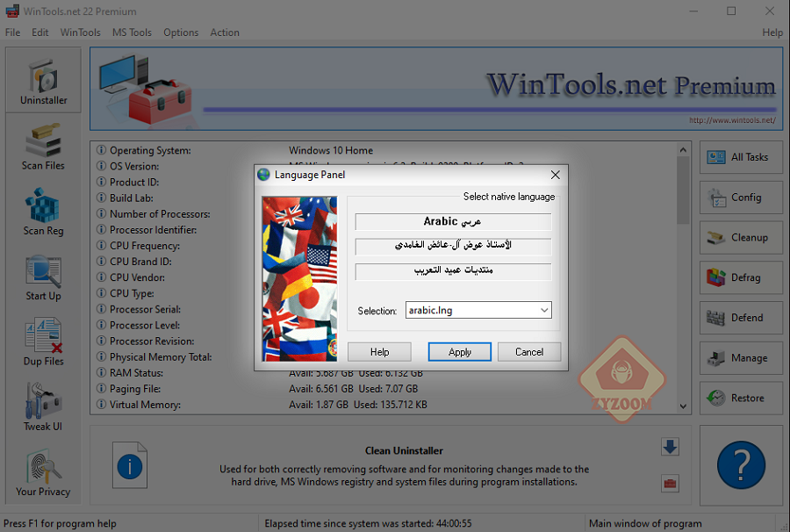Start the Defrag task
The width and height of the screenshot is (790, 532).
pos(741,277)
